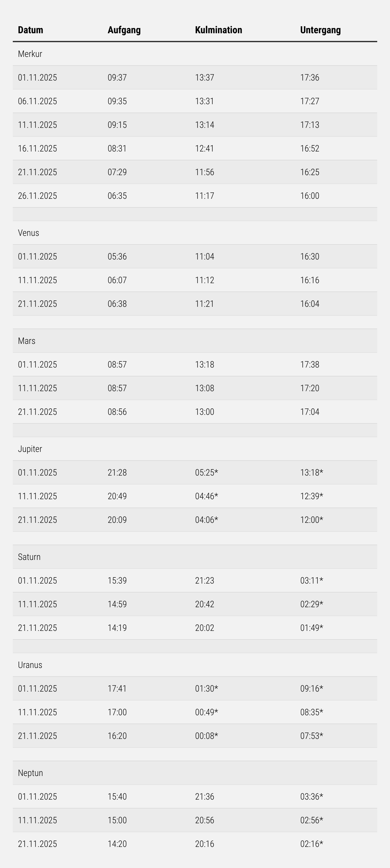Click Neptun culmination time 20:56
The height and width of the screenshot is (868, 390).
click(204, 820)
